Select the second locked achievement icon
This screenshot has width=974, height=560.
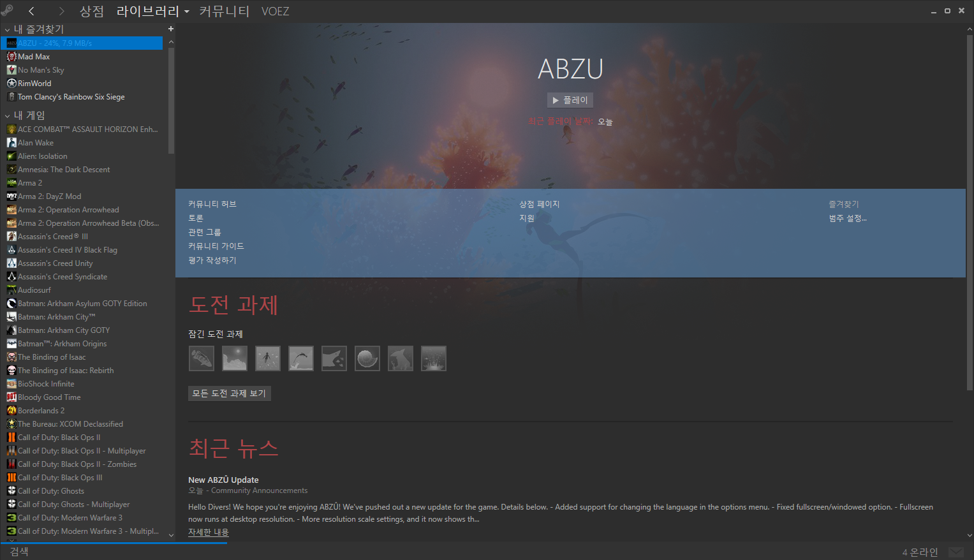click(235, 358)
